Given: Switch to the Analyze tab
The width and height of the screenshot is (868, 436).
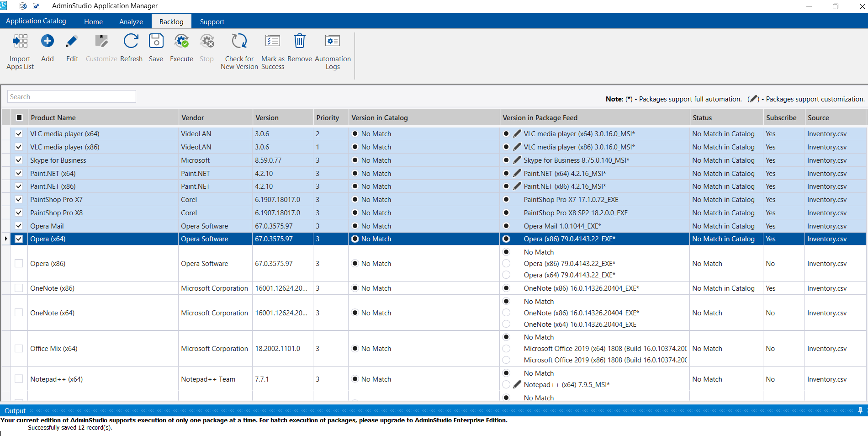Looking at the screenshot, I should 131,21.
